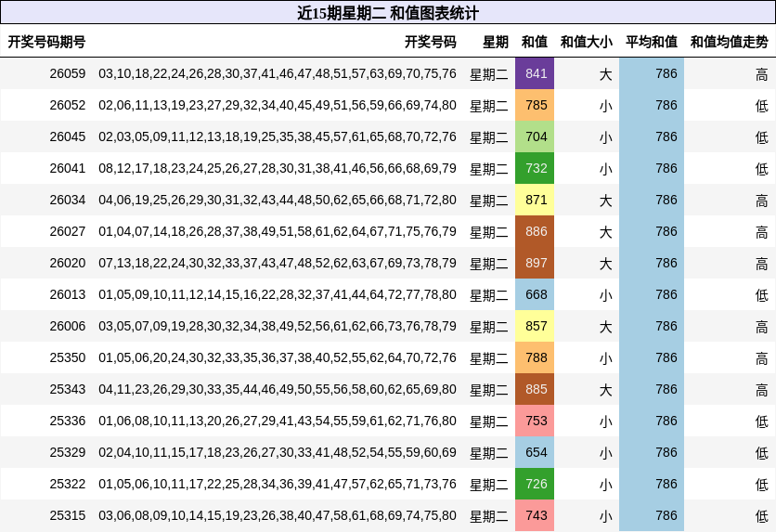Select issue number 25343
This screenshot has height=532, width=776.
point(68,389)
